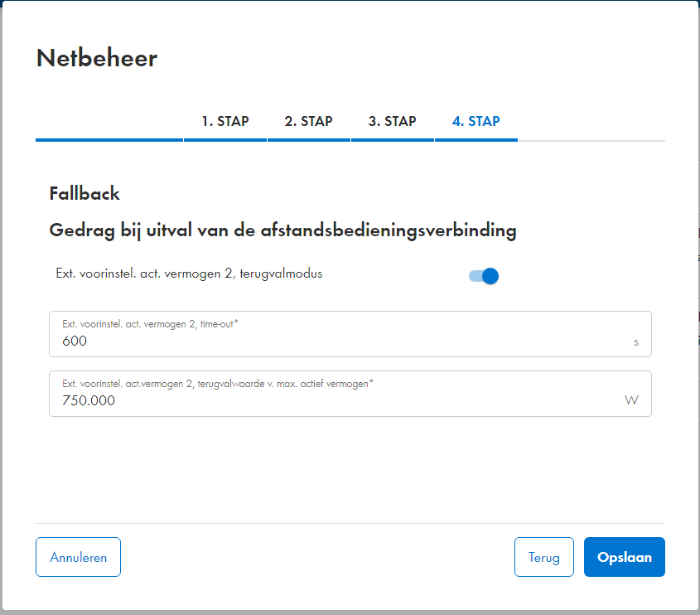Viewport: 700px width, 615px height.
Task: Click the Netbeheer dialog title
Action: 97,58
